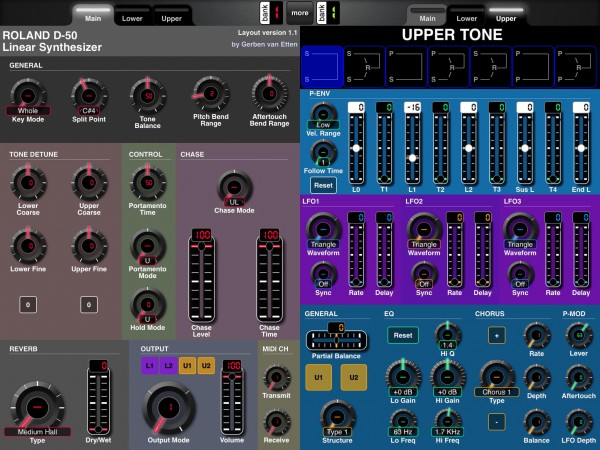Open the Key Mode selector showing Whole
The width and height of the screenshot is (600, 450).
click(28, 111)
